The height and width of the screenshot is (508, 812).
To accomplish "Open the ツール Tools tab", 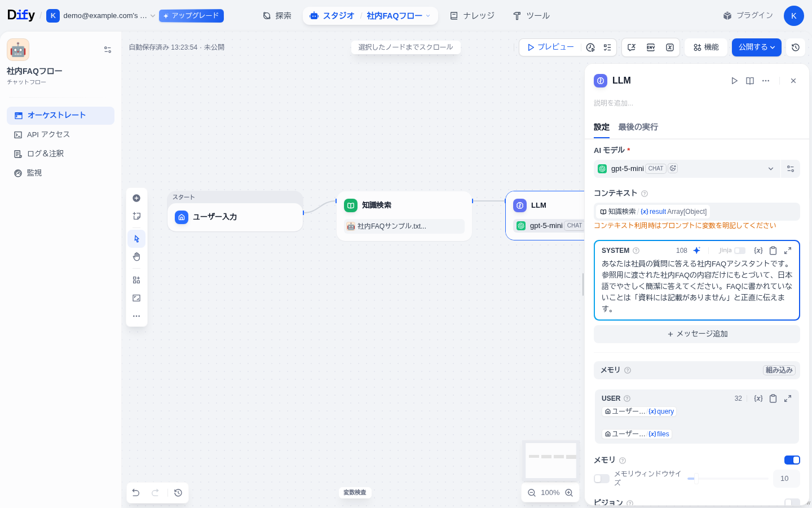I will [531, 16].
